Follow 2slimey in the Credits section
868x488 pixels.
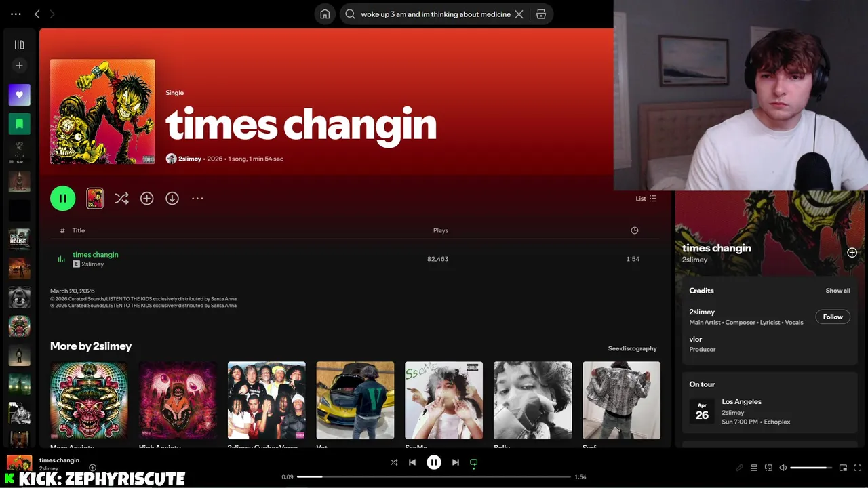coord(833,317)
